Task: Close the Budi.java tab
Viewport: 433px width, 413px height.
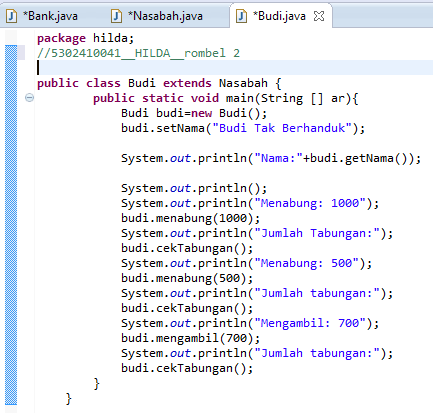Action: pos(319,16)
